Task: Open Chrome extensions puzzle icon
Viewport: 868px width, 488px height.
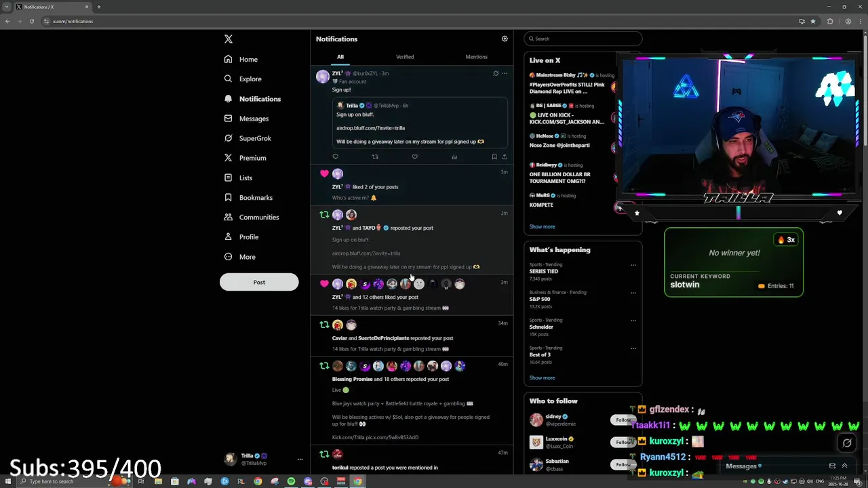Action: point(830,21)
